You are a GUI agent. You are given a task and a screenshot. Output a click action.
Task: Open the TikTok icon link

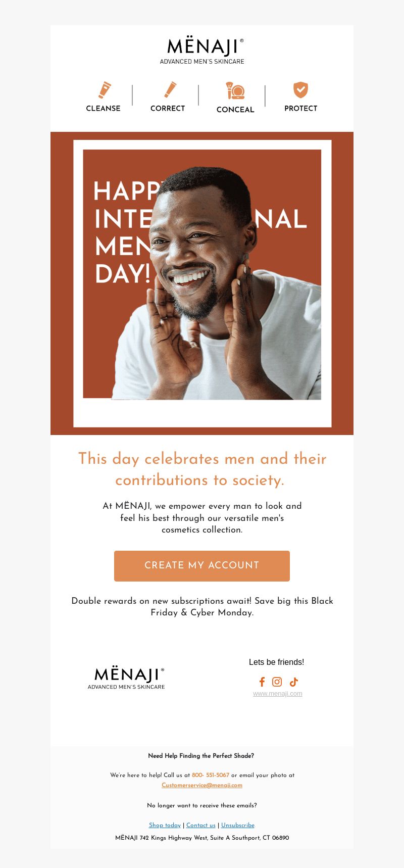click(x=293, y=682)
